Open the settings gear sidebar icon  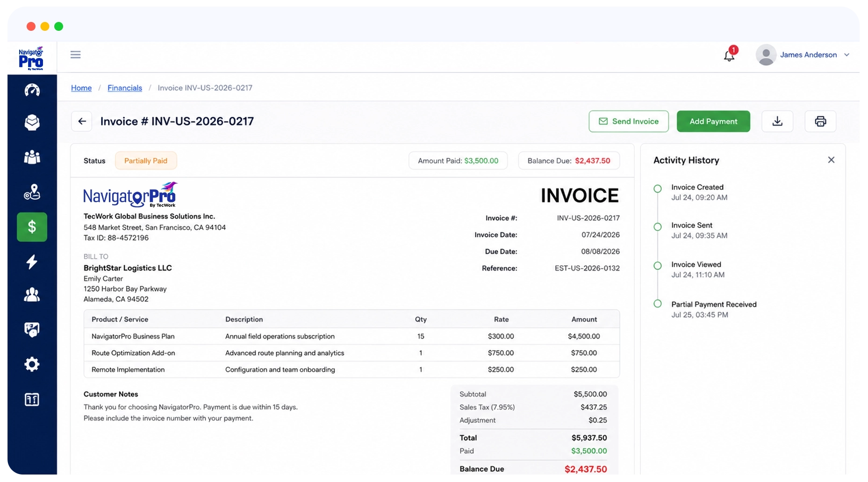(x=32, y=364)
